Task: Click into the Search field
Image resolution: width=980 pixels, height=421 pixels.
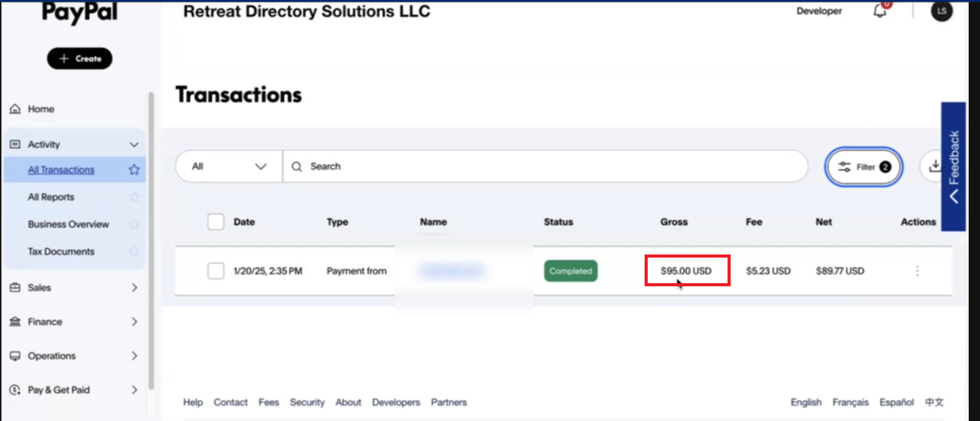Action: click(545, 167)
